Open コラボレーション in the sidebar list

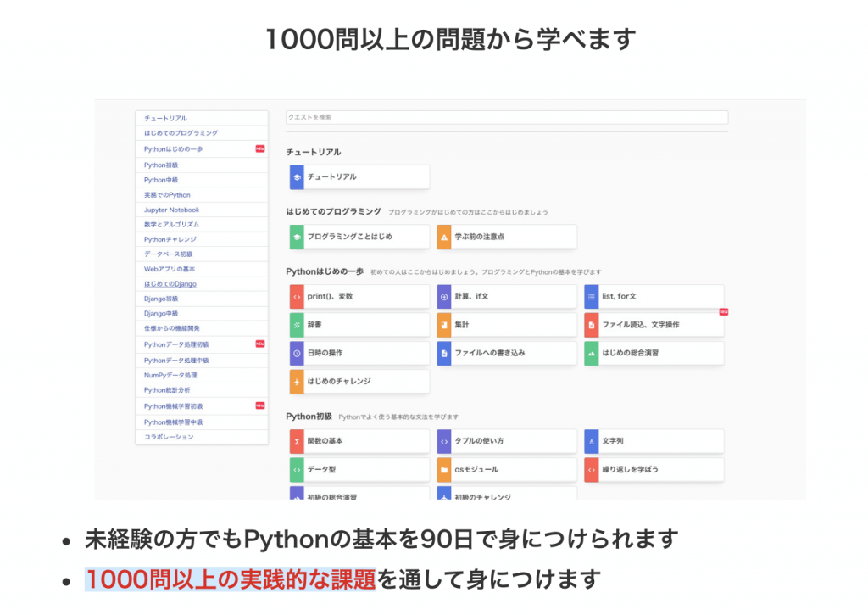tap(169, 437)
